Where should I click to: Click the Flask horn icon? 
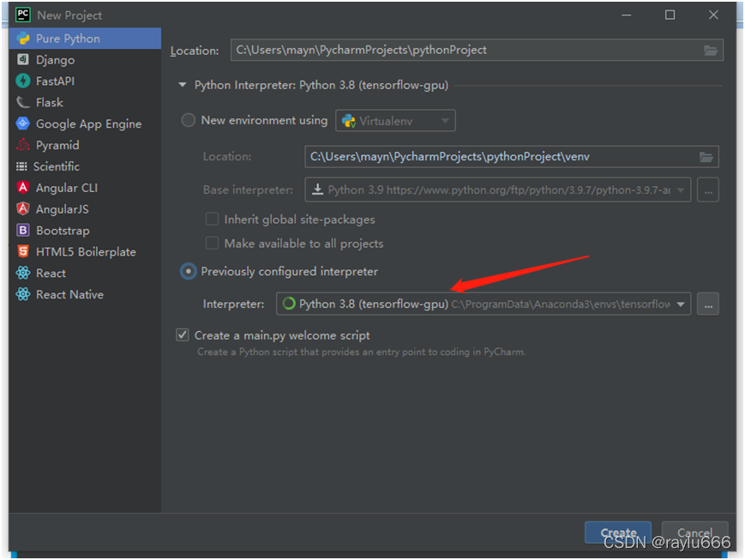(x=23, y=102)
